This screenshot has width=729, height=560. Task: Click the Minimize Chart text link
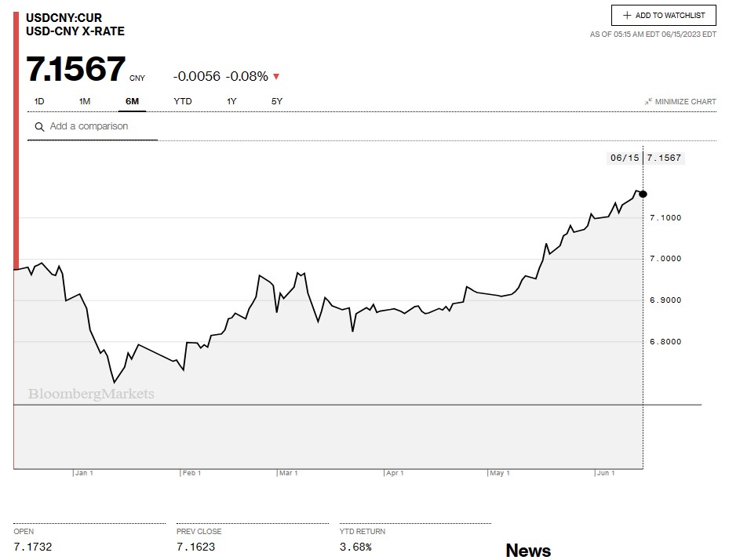pyautogui.click(x=685, y=102)
